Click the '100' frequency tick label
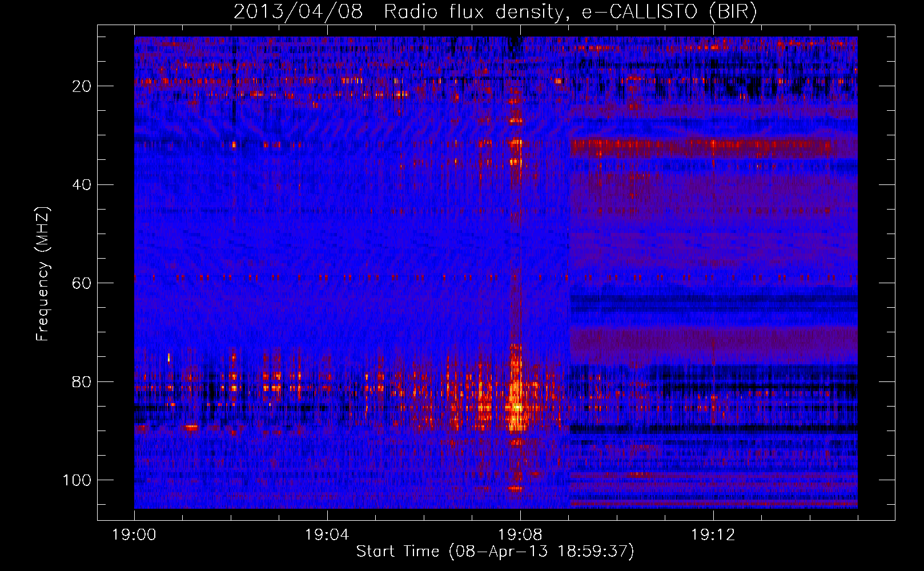The height and width of the screenshot is (571, 924). click(x=77, y=480)
